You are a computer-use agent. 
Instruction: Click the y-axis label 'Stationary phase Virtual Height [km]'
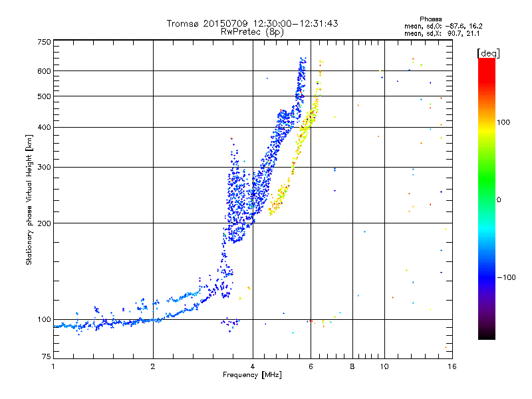(29, 199)
